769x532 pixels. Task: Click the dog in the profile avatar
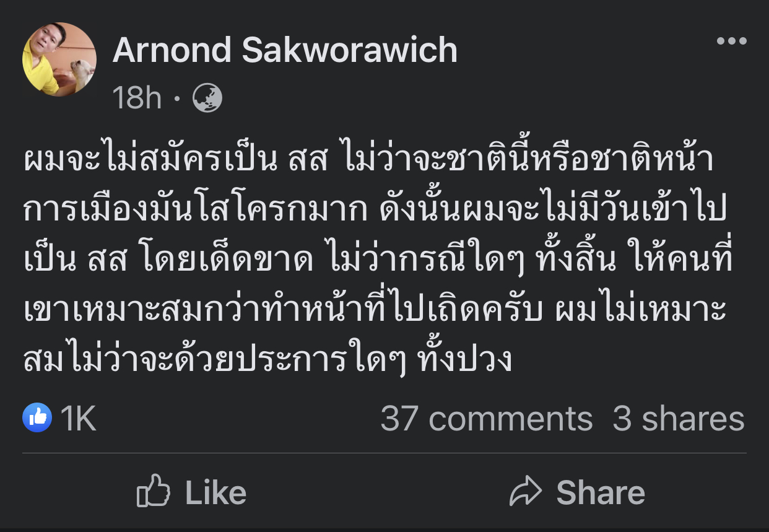click(81, 73)
